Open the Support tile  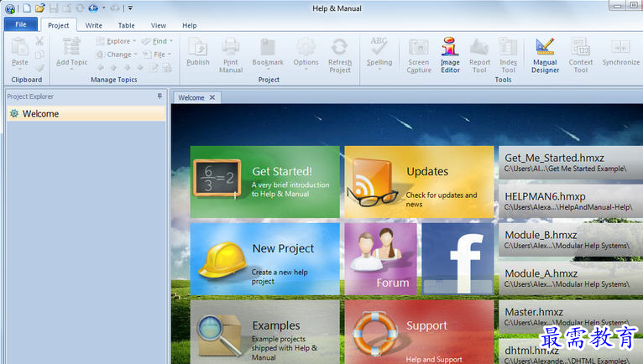click(419, 332)
